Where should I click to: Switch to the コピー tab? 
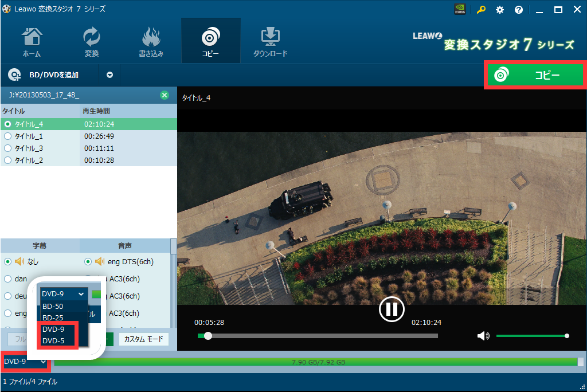[210, 42]
